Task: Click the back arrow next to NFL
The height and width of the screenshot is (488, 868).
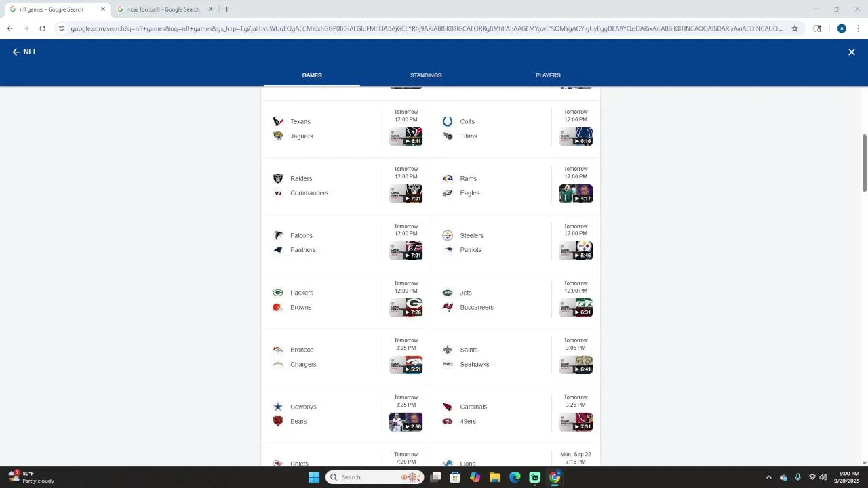Action: pyautogui.click(x=16, y=52)
